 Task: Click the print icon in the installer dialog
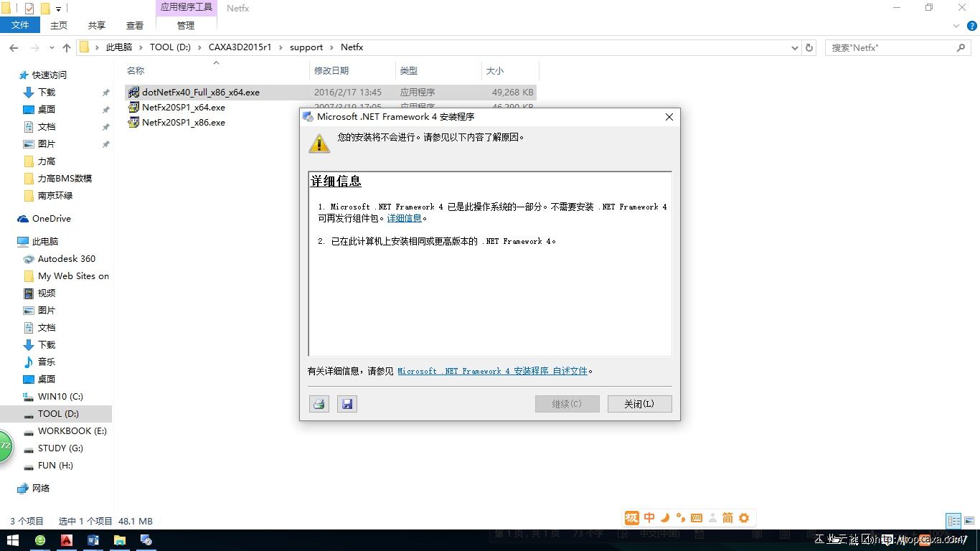319,404
